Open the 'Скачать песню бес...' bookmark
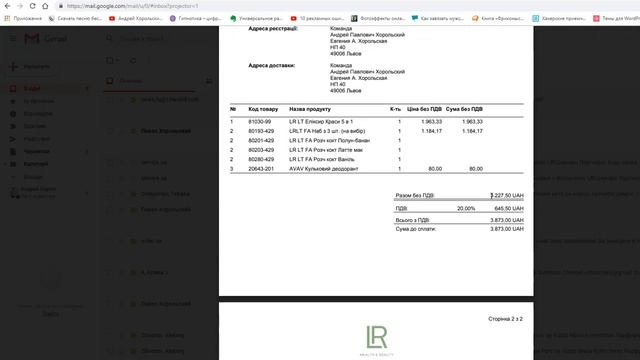 tap(75, 18)
